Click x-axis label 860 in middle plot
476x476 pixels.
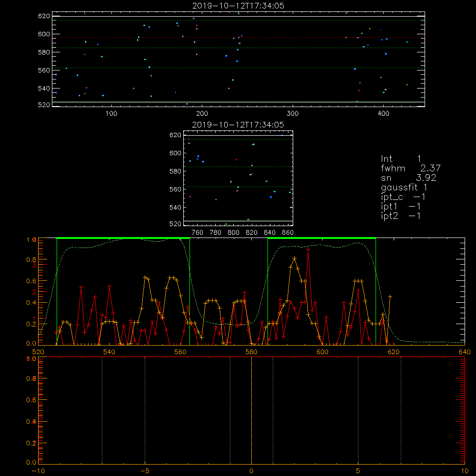coord(288,233)
